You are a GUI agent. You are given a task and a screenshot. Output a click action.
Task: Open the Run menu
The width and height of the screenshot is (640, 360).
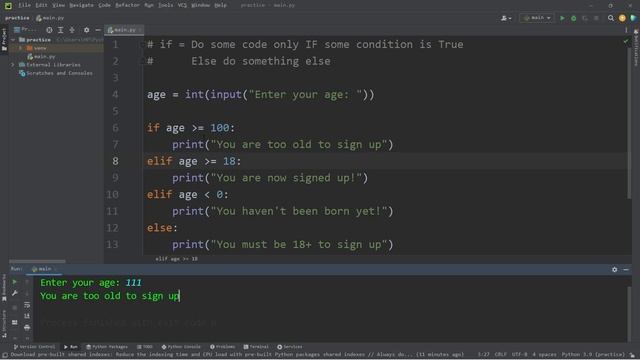pyautogui.click(x=149, y=5)
